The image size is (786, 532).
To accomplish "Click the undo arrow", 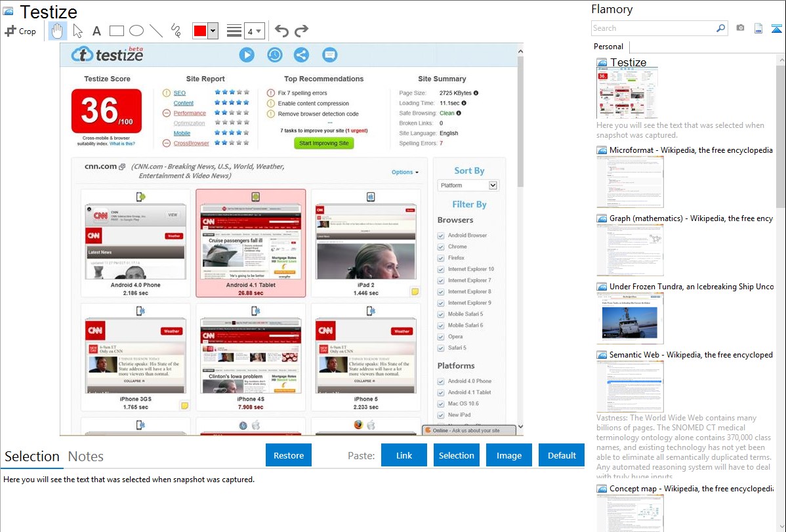I will point(281,31).
